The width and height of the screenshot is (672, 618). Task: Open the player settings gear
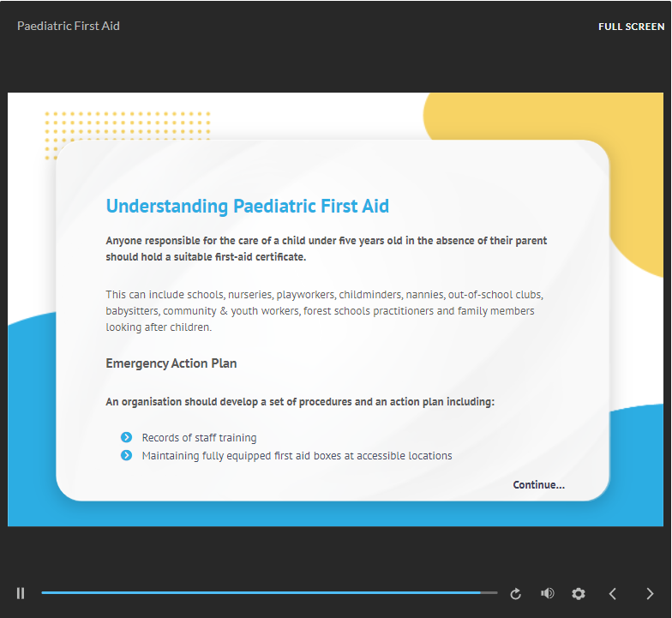coord(579,593)
